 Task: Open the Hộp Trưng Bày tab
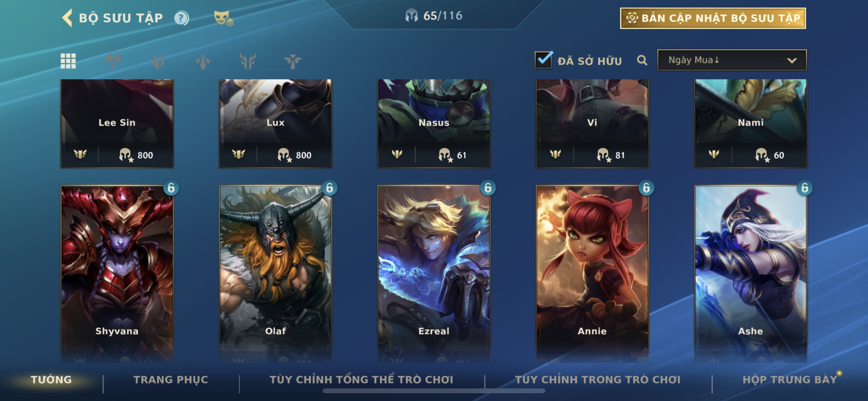click(790, 380)
